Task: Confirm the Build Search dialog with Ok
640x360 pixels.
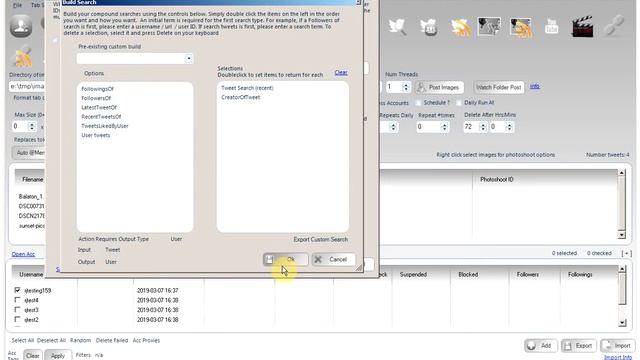Action: (285, 259)
